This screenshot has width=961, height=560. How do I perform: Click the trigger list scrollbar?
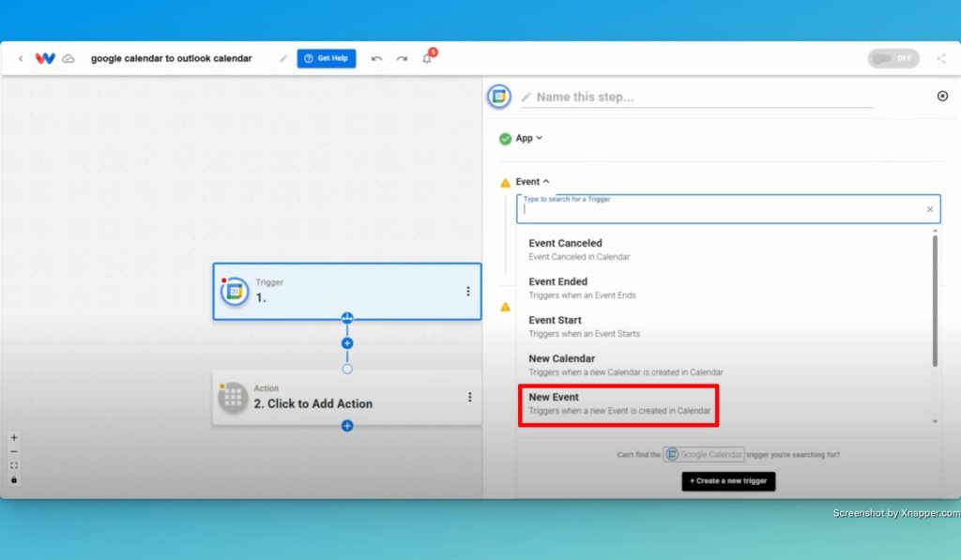click(935, 300)
